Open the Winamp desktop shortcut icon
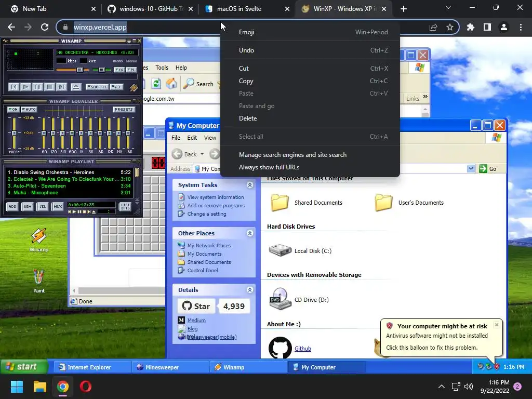 click(39, 240)
